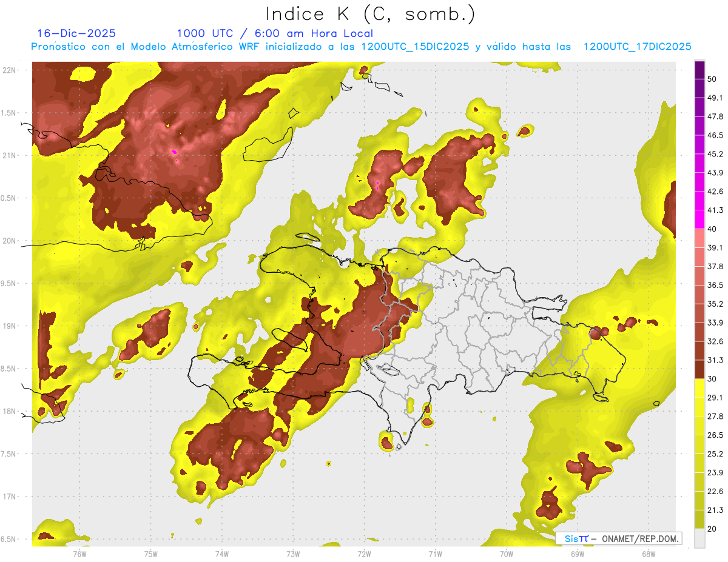Click the dark purple swatch above 50

(699, 70)
